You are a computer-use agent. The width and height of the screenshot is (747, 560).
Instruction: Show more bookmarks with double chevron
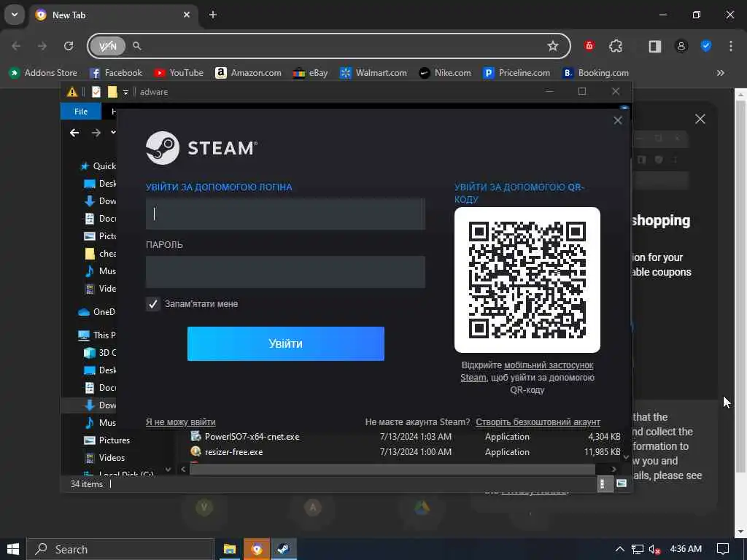[x=720, y=73]
